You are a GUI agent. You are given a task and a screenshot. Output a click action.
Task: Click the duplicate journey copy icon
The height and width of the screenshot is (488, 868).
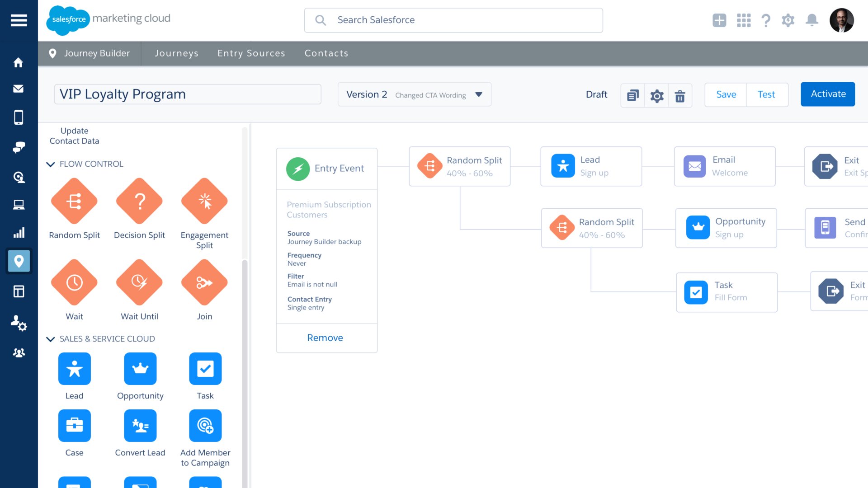(632, 95)
